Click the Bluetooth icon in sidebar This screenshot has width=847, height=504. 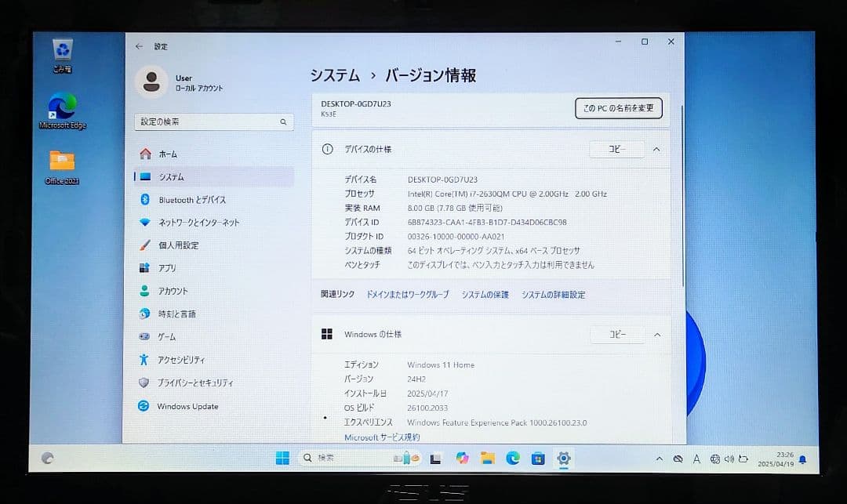coord(145,200)
